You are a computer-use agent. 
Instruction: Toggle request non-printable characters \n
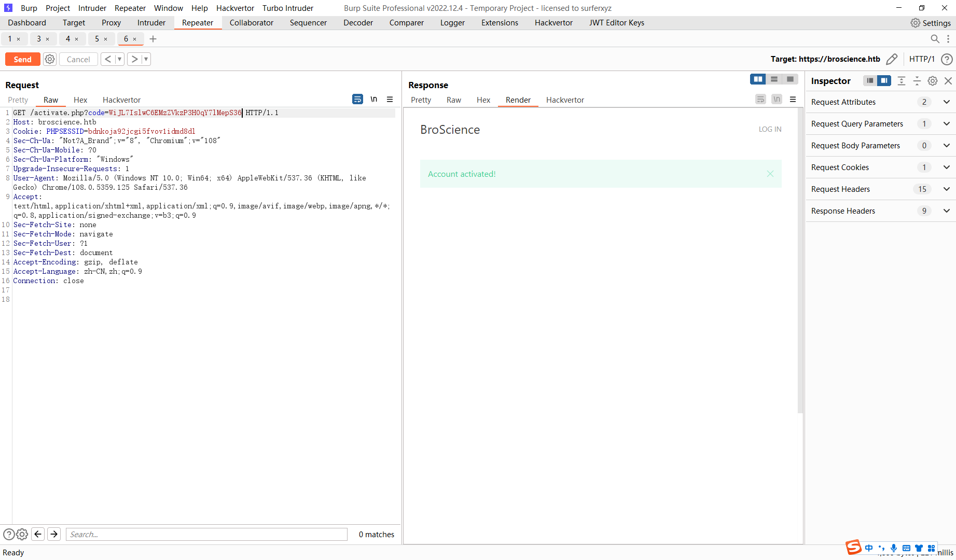pos(374,99)
